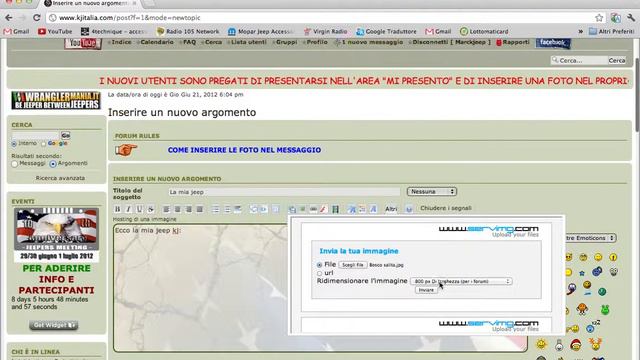
Task: Click the Underline formatting icon
Action: point(139,209)
